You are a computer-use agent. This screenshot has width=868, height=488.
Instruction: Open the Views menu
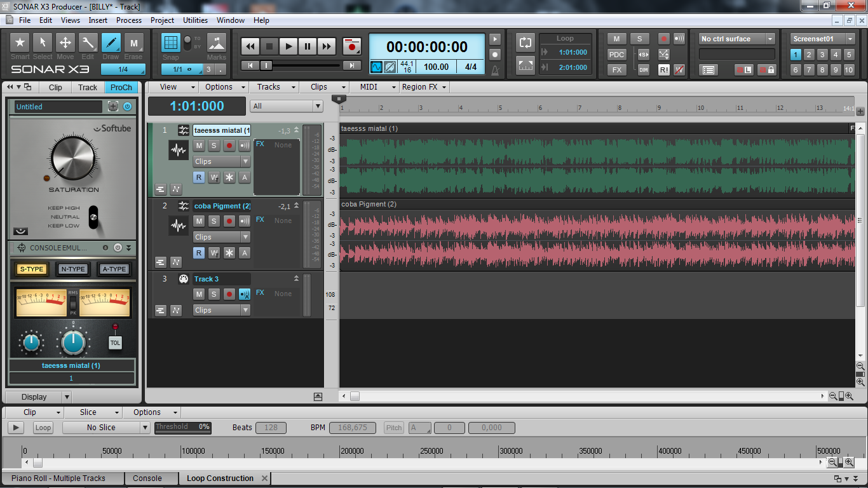pos(71,20)
